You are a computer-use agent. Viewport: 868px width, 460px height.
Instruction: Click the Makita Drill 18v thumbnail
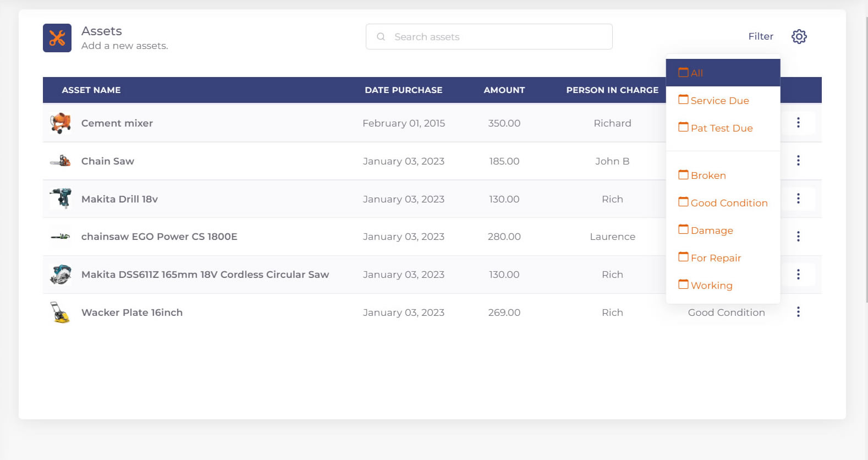[x=61, y=199]
